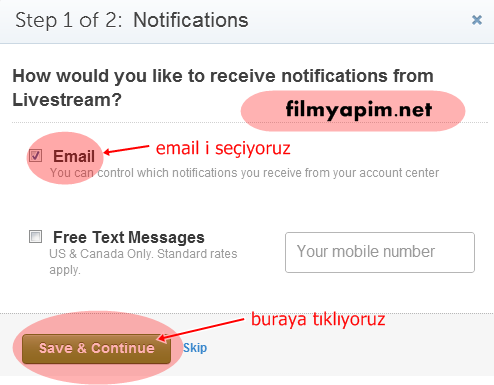Uncheck the Email notification checkbox
Screen dimensions: 494x385
35,155
